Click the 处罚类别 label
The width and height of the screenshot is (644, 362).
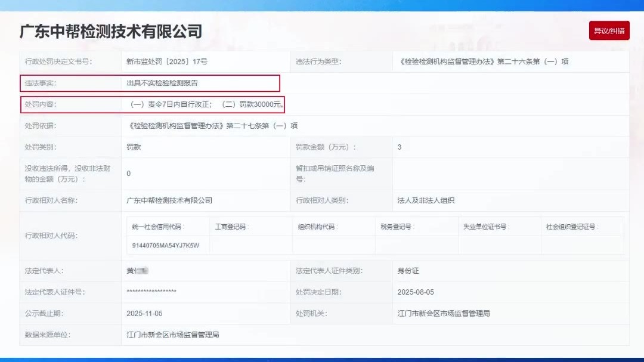[x=41, y=147]
